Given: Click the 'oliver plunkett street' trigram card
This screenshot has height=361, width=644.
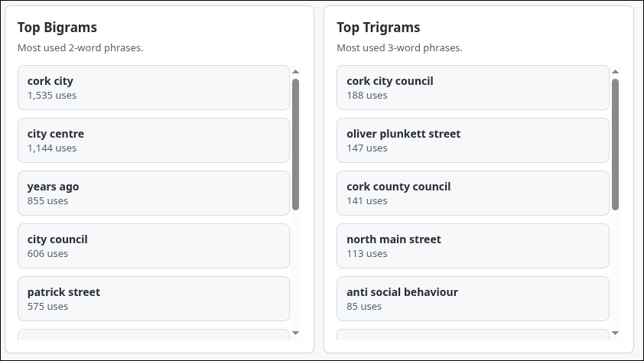Looking at the screenshot, I should coord(472,140).
